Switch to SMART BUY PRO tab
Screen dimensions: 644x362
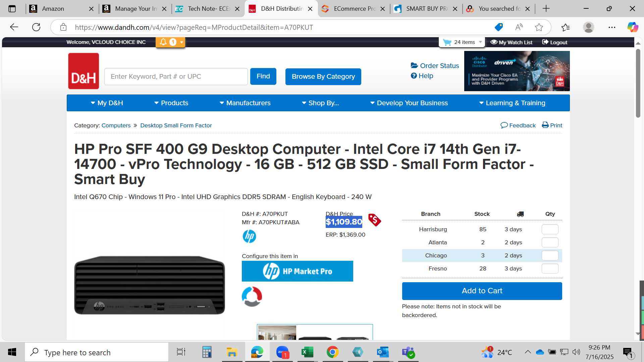click(x=426, y=9)
